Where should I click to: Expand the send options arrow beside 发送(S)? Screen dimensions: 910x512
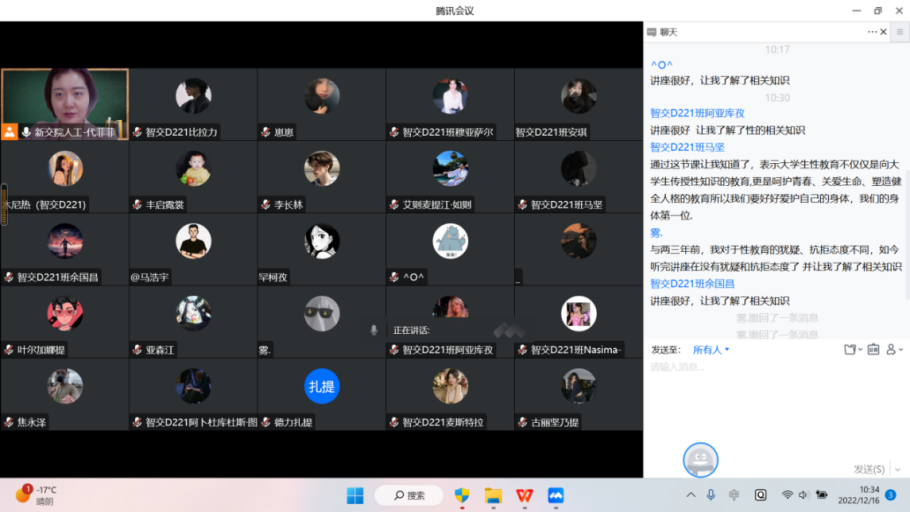pos(896,469)
